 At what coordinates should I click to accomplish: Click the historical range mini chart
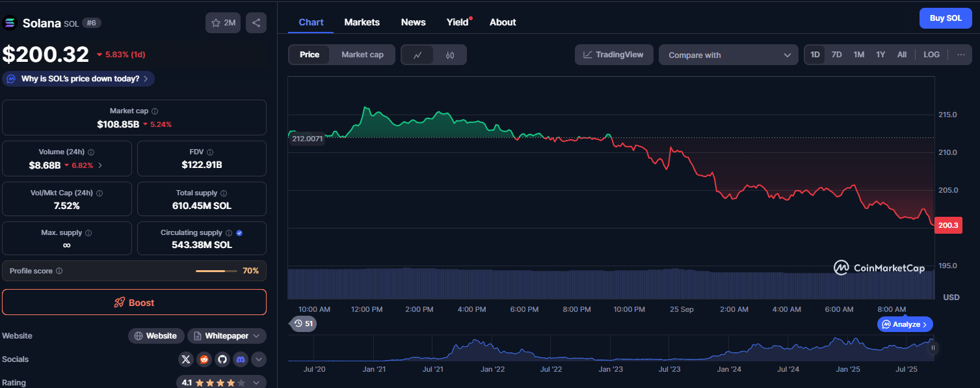611,348
